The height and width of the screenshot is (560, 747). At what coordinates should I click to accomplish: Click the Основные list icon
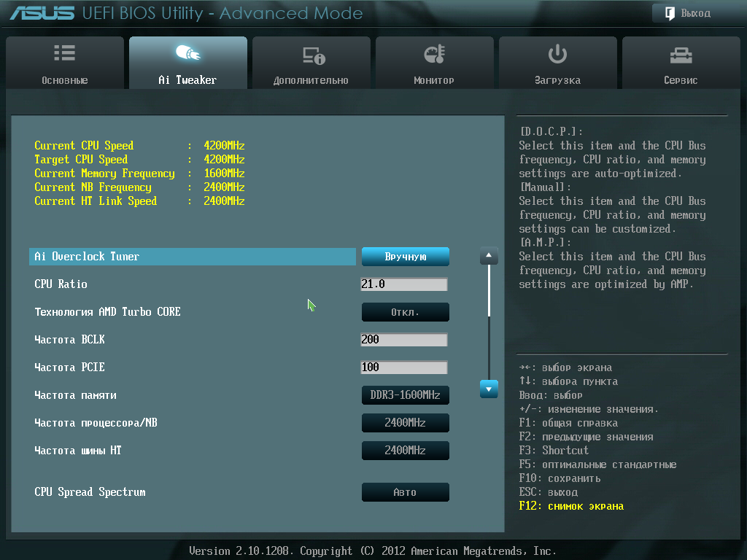click(64, 52)
